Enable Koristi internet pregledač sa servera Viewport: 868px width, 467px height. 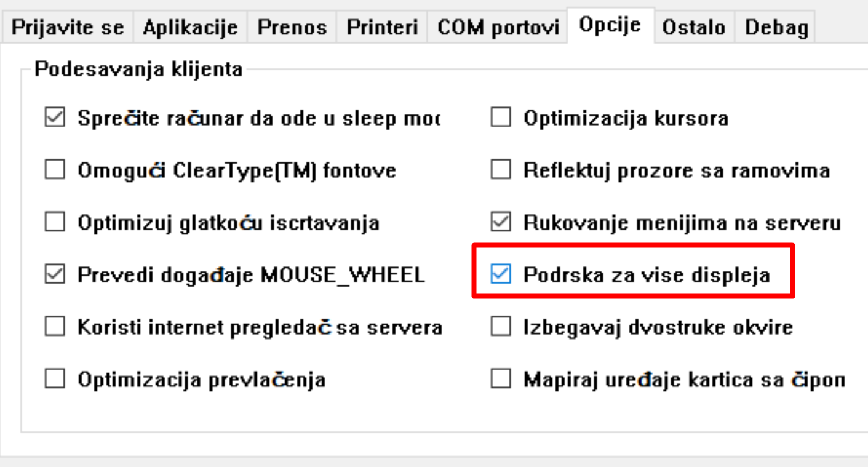(55, 327)
